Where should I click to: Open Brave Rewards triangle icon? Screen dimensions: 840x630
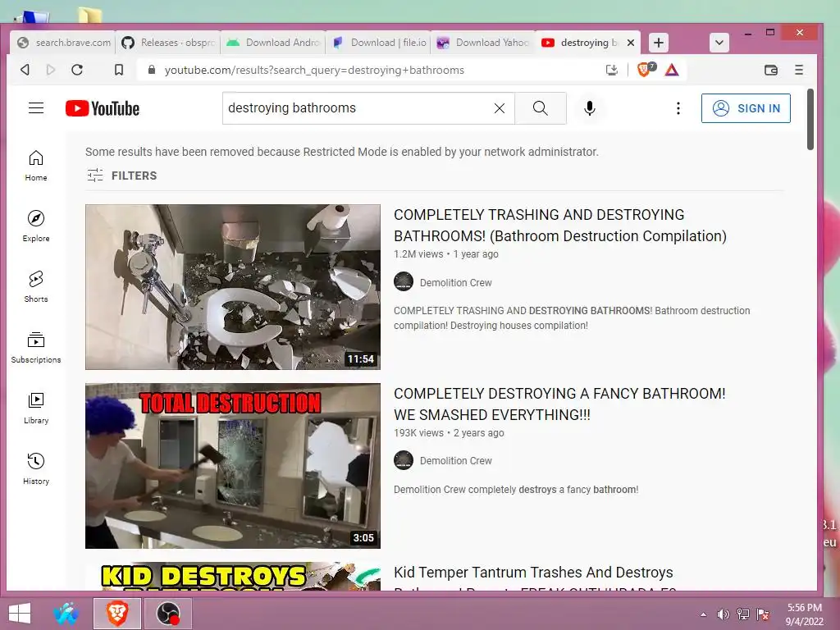pos(672,70)
